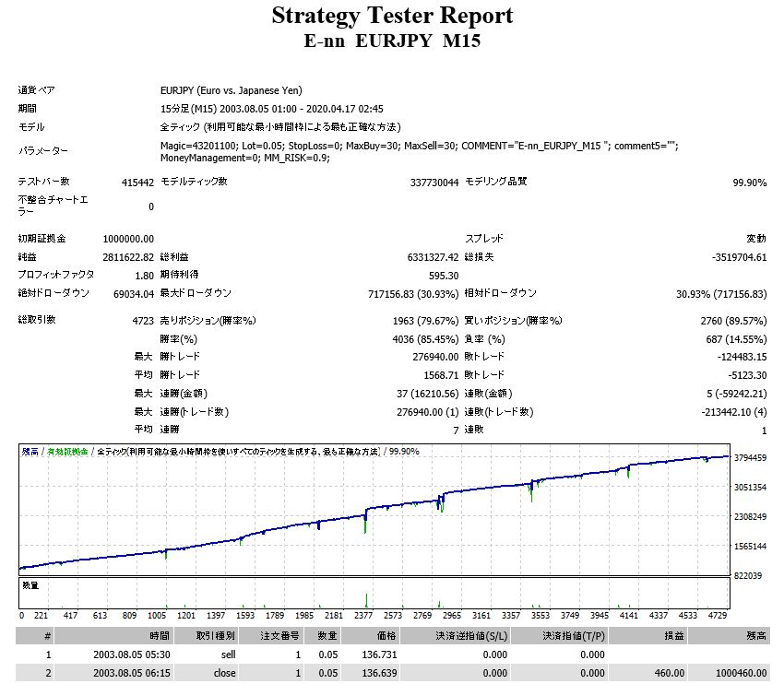This screenshot has width=784, height=684.
Task: Click the 2377 marker on chart axis
Action: click(x=363, y=616)
